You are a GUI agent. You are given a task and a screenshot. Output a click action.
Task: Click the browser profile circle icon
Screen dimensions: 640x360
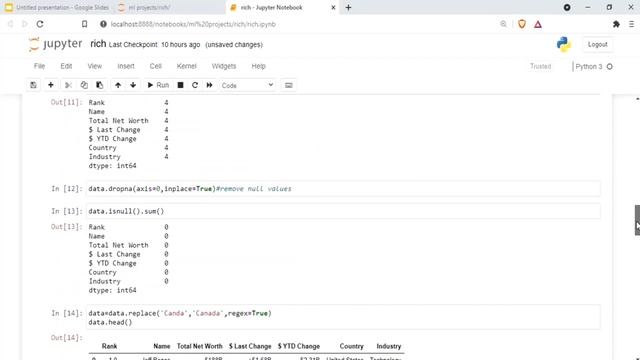coord(567,7)
